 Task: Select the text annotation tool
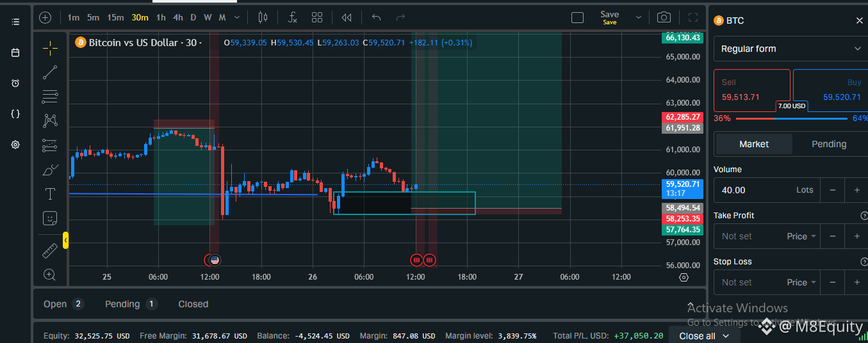click(x=50, y=194)
